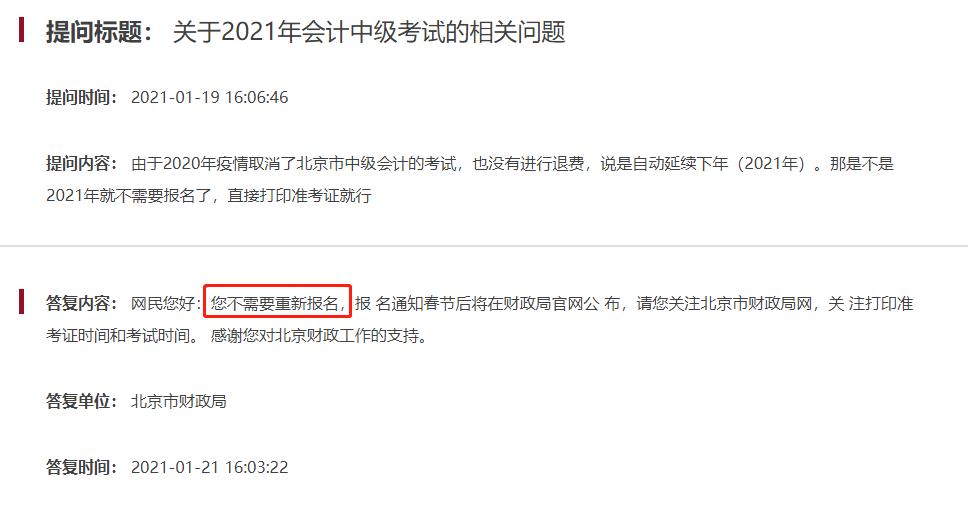Click the question text mentioning 2020年疫情
Screen dimensions: 971x519
513,164
